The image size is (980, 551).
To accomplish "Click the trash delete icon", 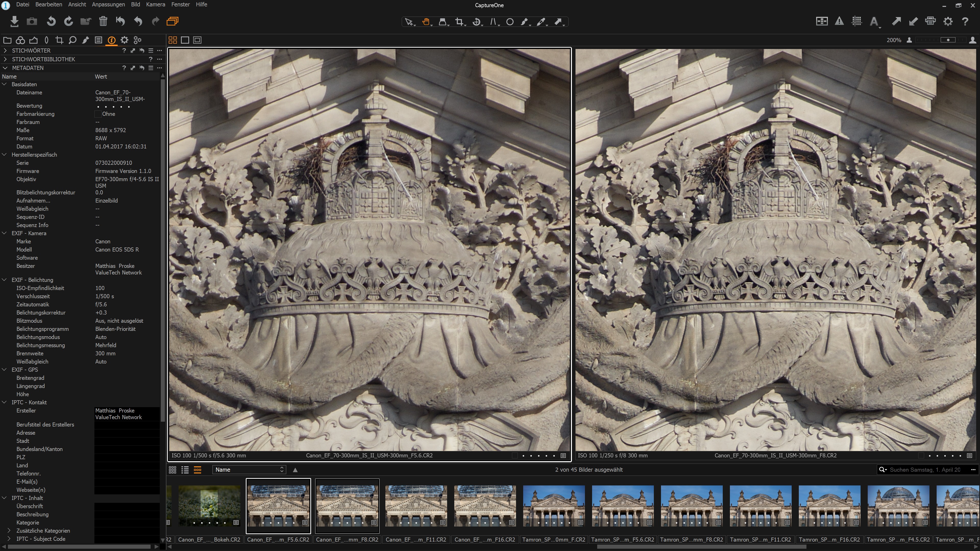I will click(103, 21).
